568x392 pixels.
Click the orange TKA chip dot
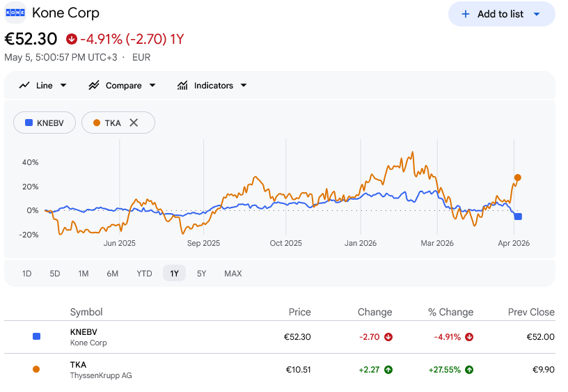[x=97, y=123]
